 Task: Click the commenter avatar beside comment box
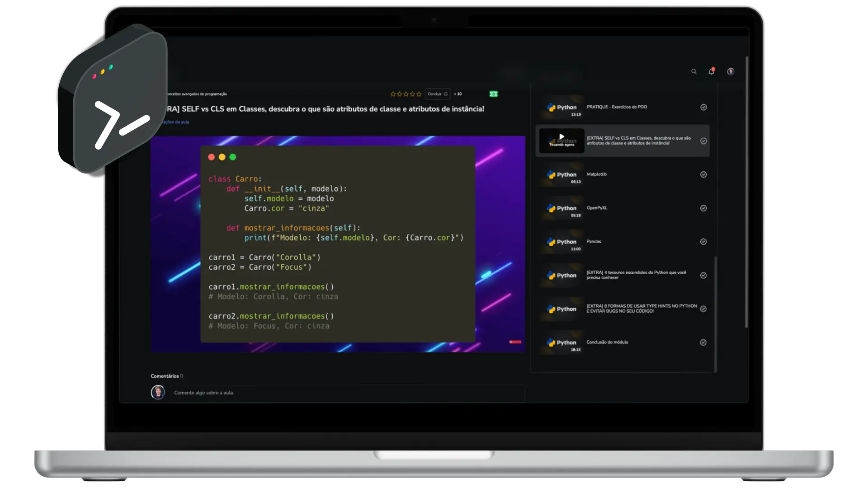tap(158, 392)
